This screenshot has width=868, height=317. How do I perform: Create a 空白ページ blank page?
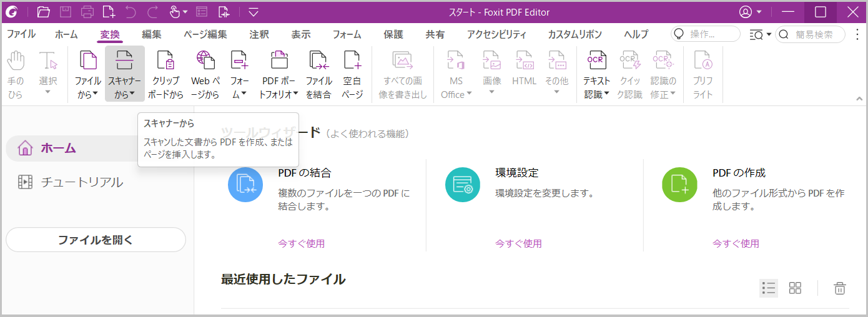point(352,75)
